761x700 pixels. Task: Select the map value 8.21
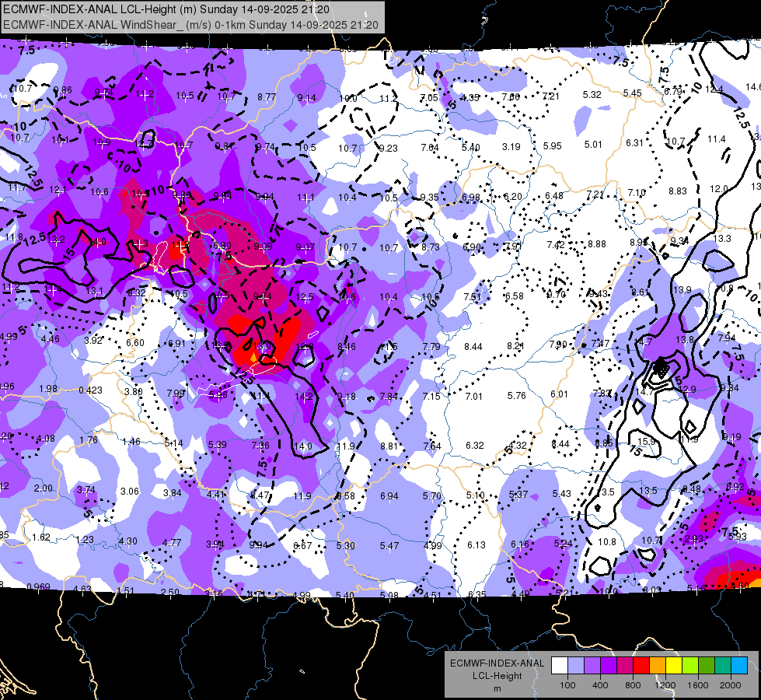[x=515, y=345]
